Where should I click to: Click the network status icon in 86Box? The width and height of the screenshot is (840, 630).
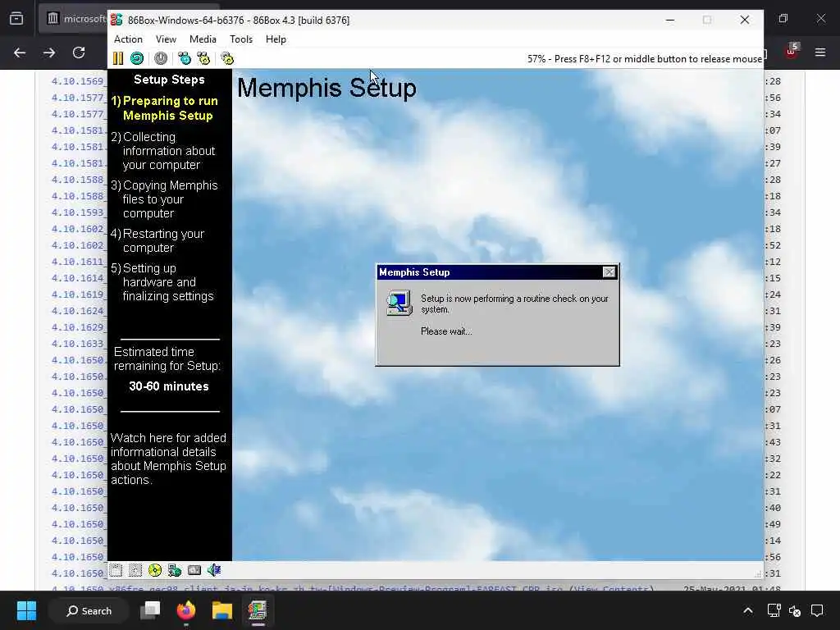click(175, 570)
